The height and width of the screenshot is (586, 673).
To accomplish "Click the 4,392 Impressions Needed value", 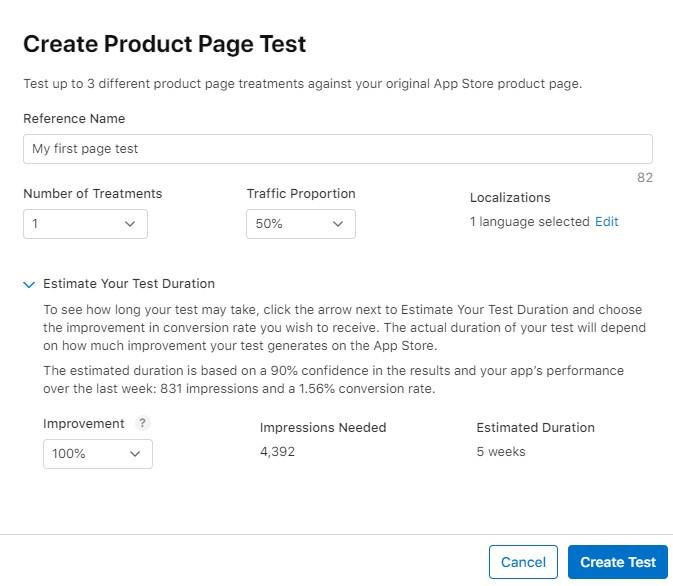I will point(277,452).
